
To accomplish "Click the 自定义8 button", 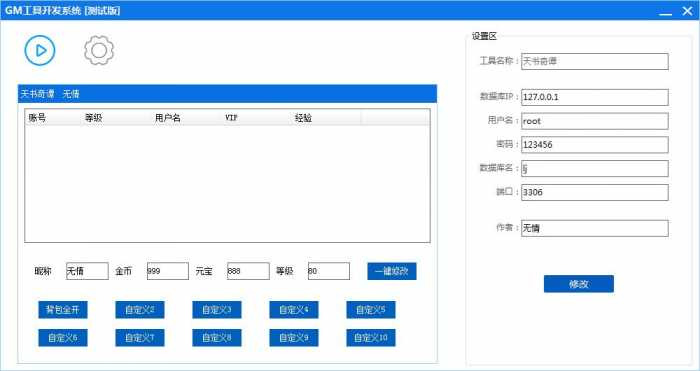I will point(217,338).
